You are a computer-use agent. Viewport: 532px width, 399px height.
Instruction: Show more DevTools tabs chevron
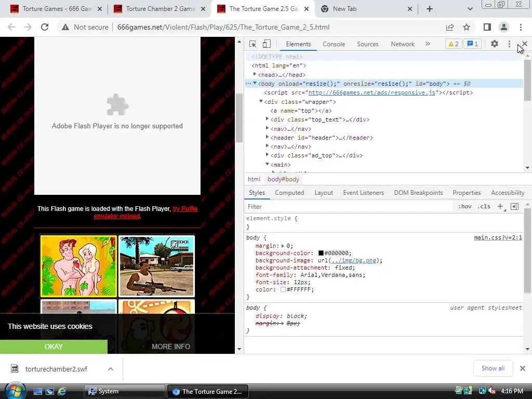tap(428, 44)
